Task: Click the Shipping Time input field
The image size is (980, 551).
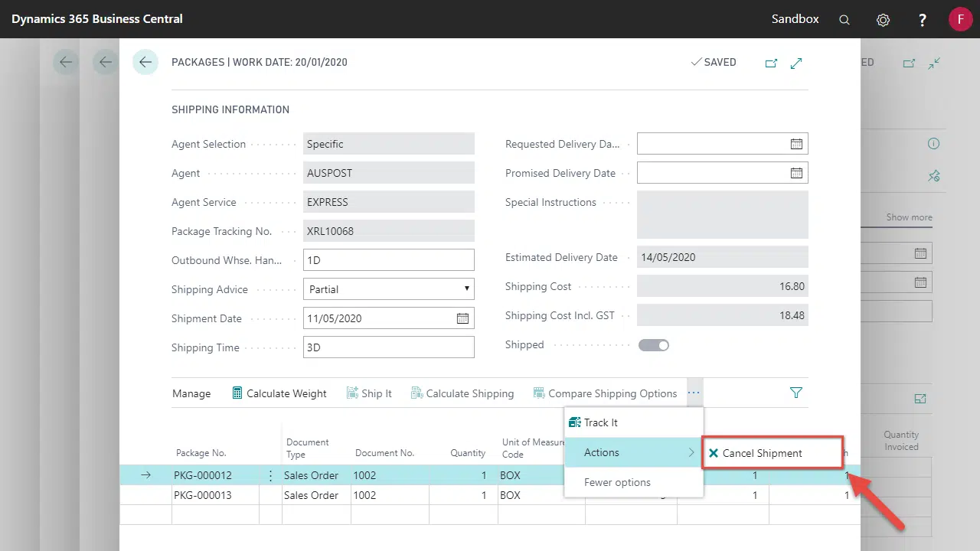Action: [x=389, y=347]
